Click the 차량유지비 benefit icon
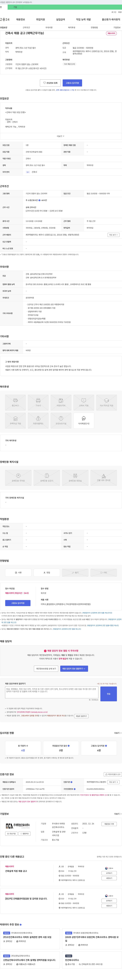This screenshot has width=122, height=980. (61, 403)
